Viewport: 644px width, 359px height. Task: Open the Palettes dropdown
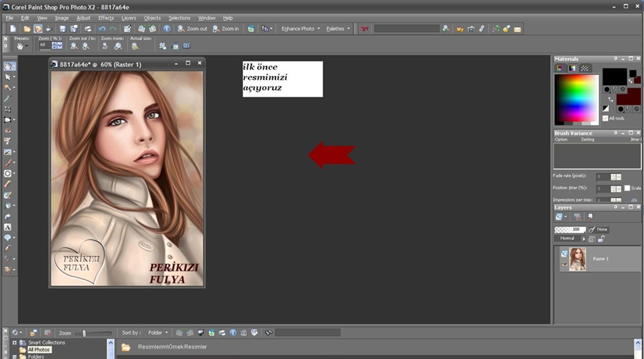(x=338, y=29)
